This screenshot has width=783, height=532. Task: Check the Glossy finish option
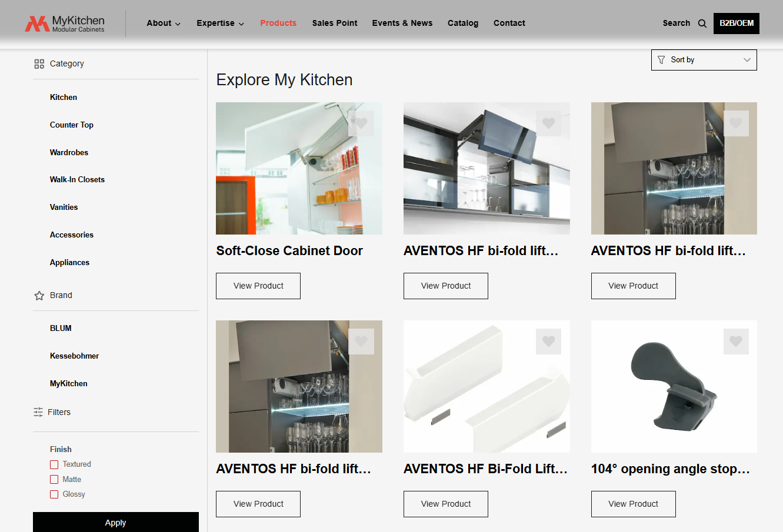(x=54, y=494)
